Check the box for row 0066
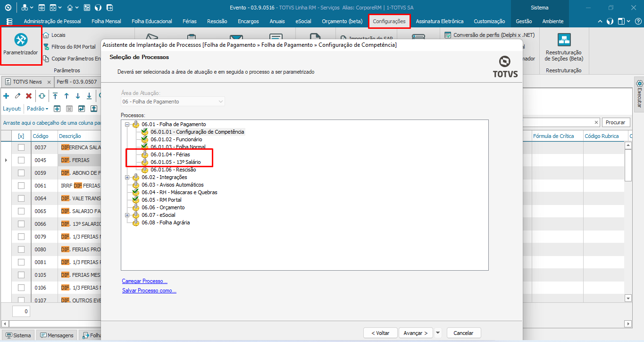644x342 pixels. 21,224
